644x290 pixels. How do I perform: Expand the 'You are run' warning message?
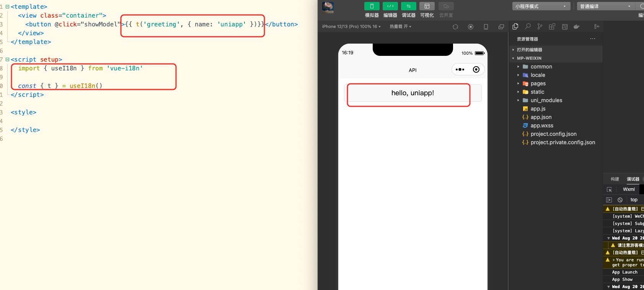click(x=614, y=260)
